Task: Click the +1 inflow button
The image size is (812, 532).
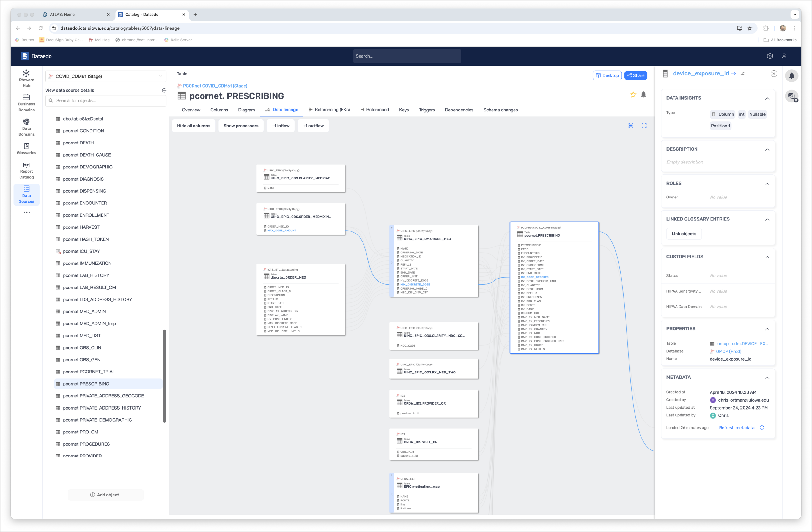Action: (x=281, y=126)
